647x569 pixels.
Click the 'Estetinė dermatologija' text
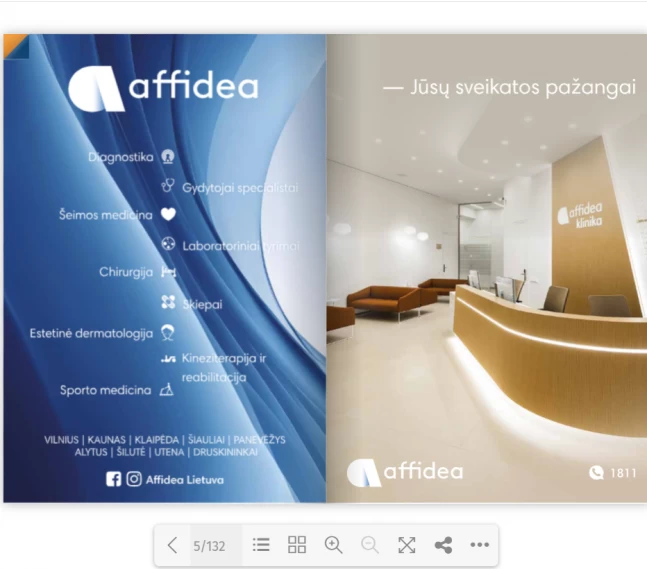[91, 333]
